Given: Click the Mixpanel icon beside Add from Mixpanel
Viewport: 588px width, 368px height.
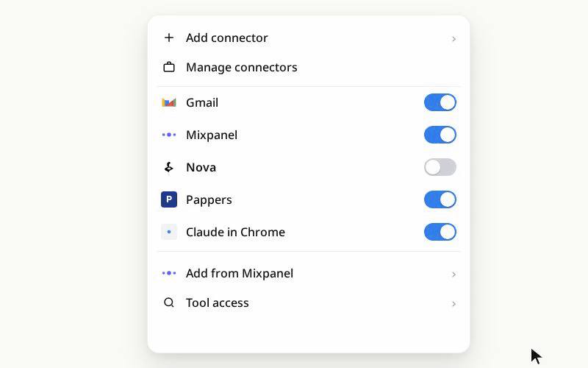Looking at the screenshot, I should 169,273.
